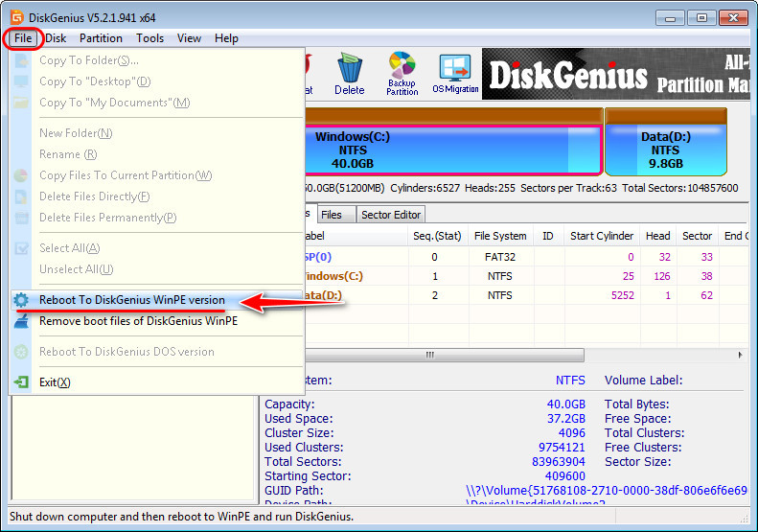Click the OS Migration toolbar icon

click(455, 74)
